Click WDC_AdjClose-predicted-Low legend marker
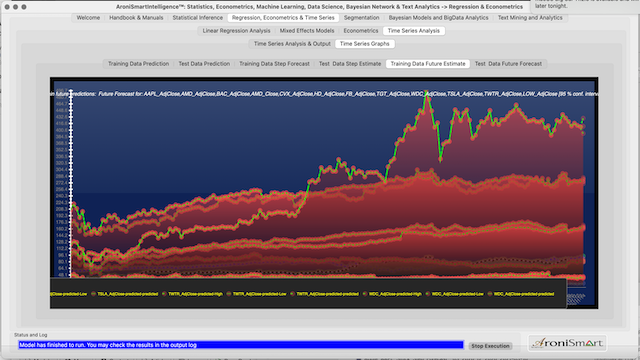Image resolution: width=640 pixels, height=360 pixels. click(428, 294)
